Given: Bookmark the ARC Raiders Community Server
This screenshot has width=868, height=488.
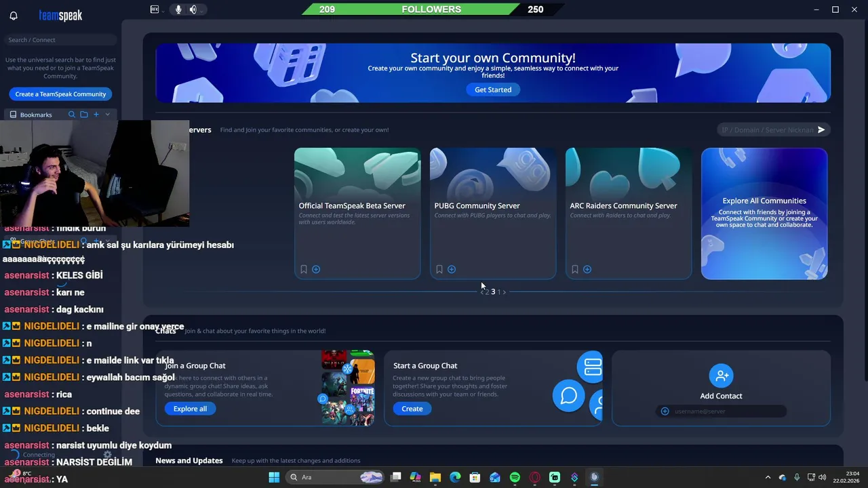Looking at the screenshot, I should pos(575,269).
